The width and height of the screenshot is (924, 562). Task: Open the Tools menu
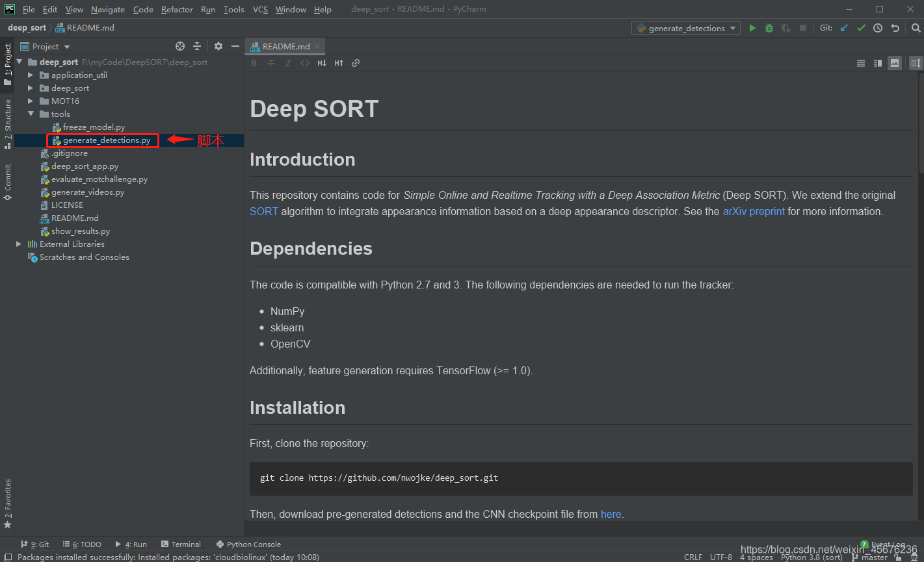click(x=233, y=9)
